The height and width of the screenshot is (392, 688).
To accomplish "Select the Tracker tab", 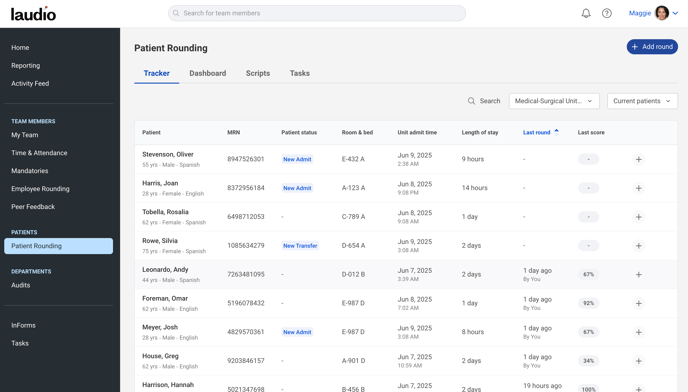I will (x=157, y=73).
